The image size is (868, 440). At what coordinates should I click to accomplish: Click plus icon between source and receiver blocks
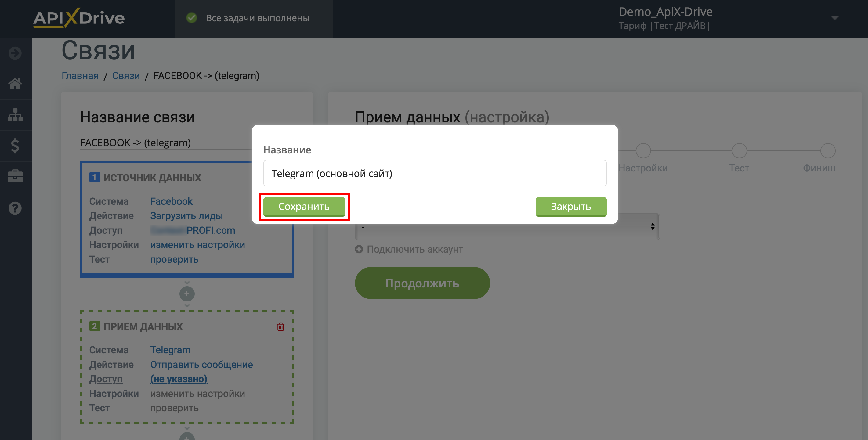point(187,294)
